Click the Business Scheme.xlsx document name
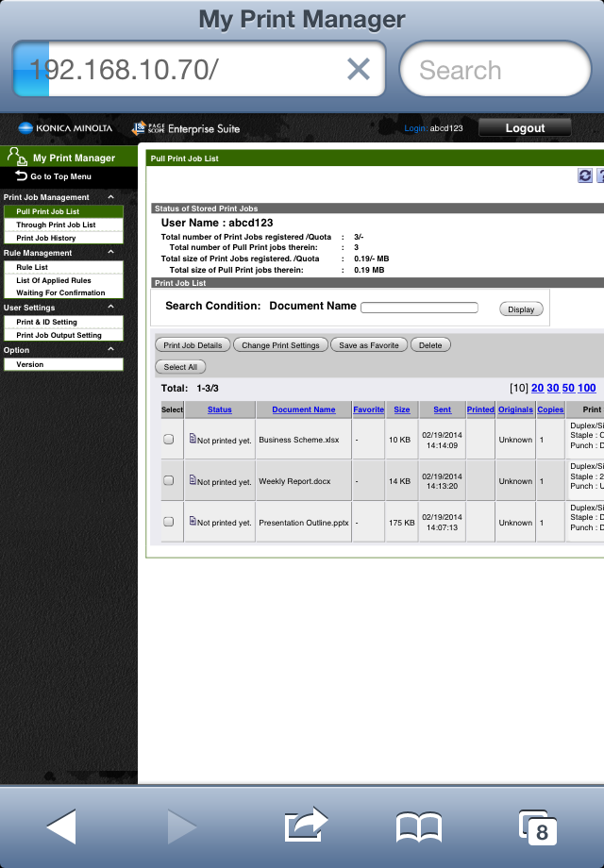 tap(299, 440)
